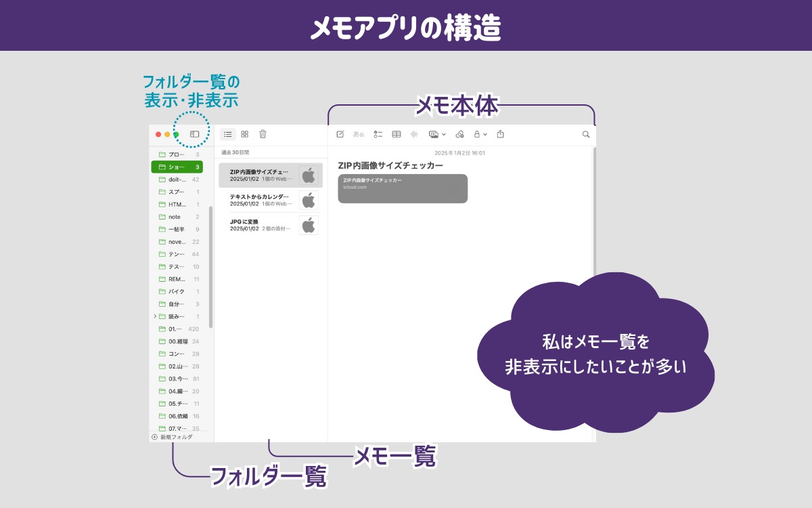Open the nove… folder

tap(177, 241)
